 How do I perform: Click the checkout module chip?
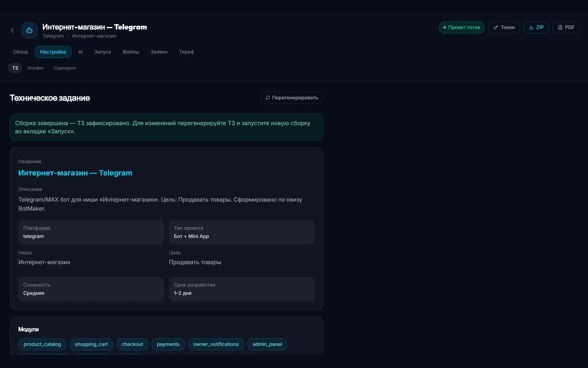tap(132, 344)
